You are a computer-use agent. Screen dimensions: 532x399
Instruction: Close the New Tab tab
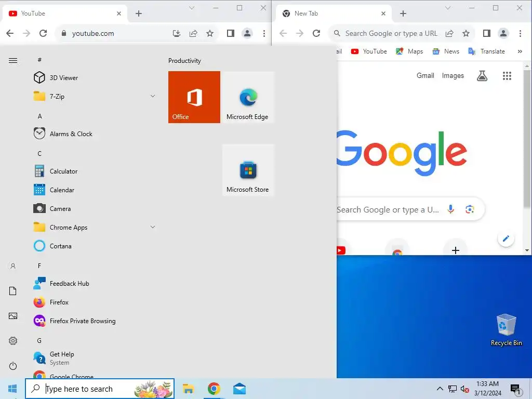383,14
